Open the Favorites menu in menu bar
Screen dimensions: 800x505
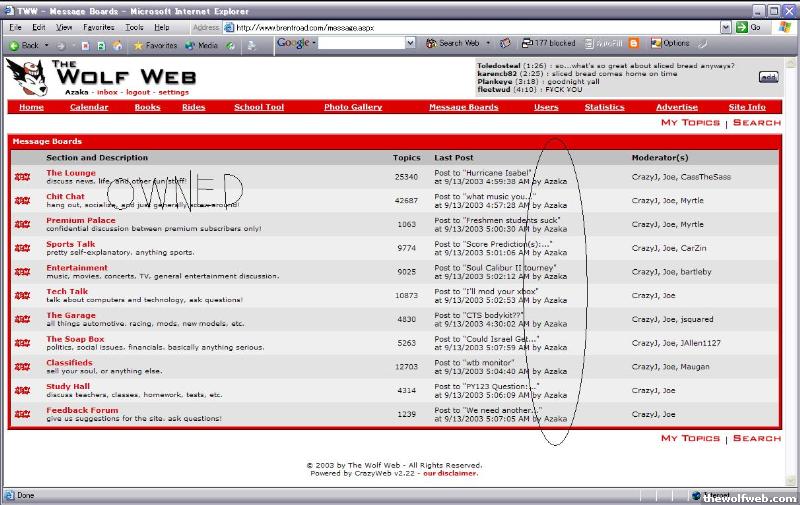98,28
